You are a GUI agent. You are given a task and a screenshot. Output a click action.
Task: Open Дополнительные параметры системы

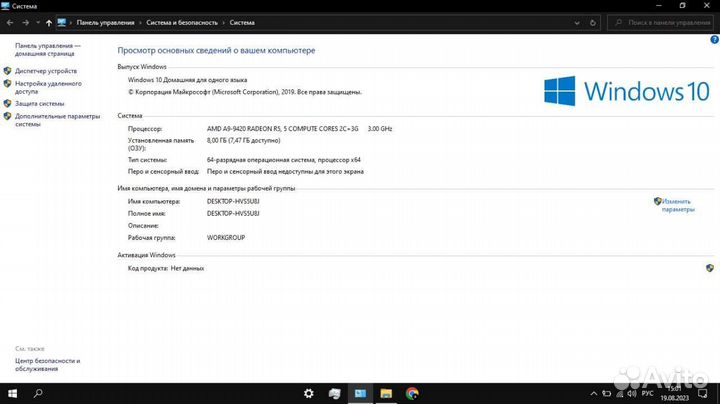point(57,120)
